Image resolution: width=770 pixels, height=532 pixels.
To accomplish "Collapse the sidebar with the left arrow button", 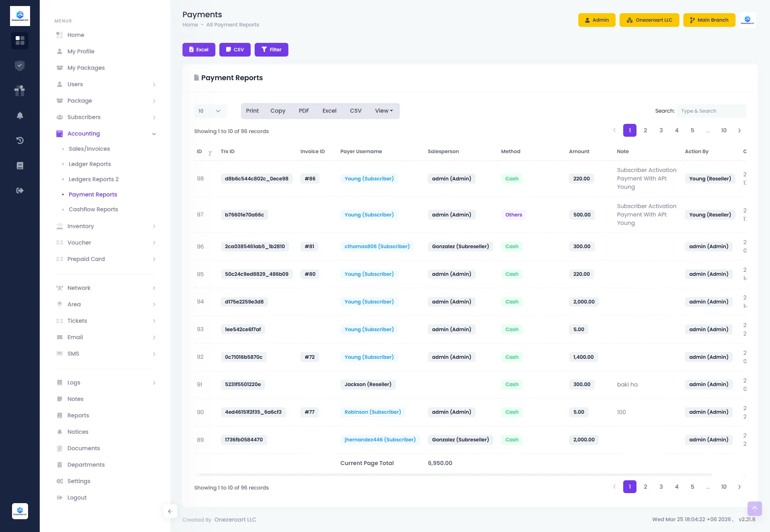I will pyautogui.click(x=170, y=511).
